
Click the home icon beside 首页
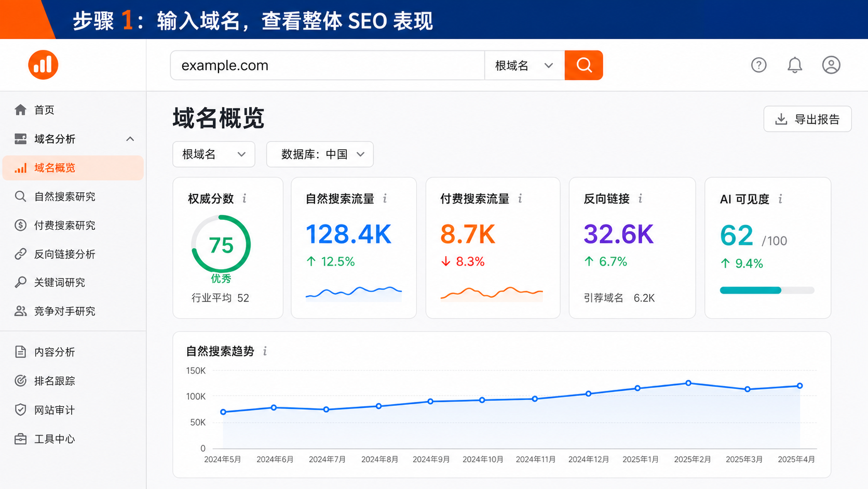[20, 110]
